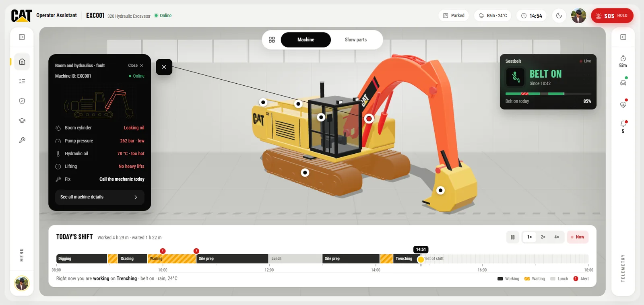Click the first Site prep segment

pyautogui.click(x=232, y=259)
